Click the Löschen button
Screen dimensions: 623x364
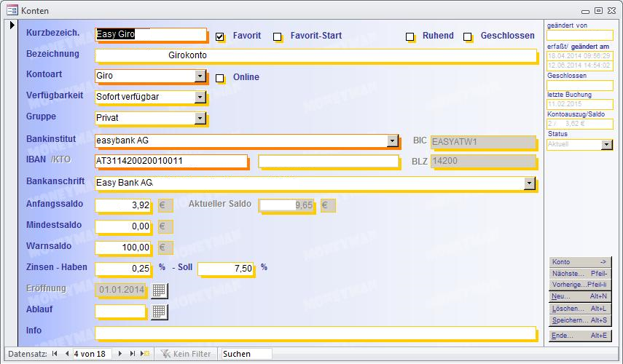coord(579,309)
